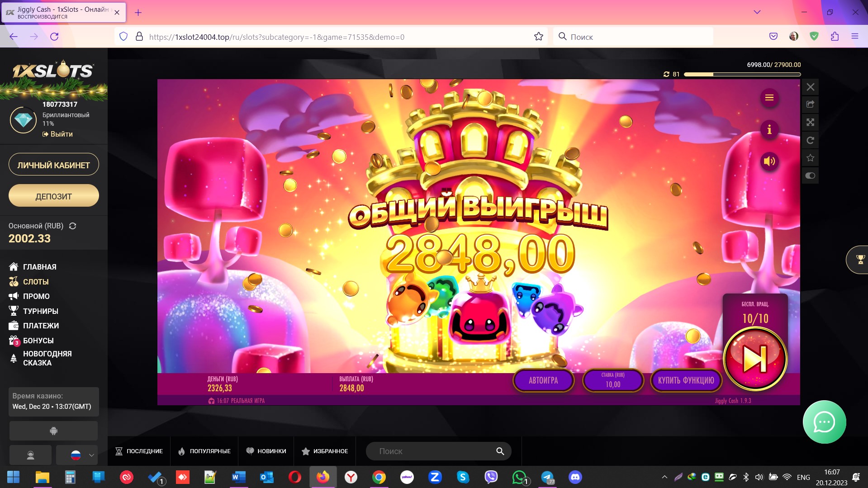The height and width of the screenshot is (488, 868).
Task: Open the language flag dropdown
Action: point(77,455)
